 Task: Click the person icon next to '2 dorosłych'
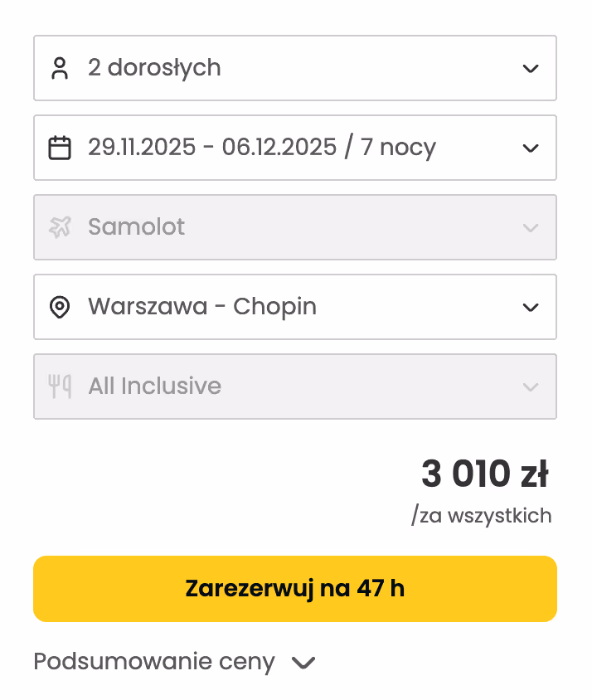pyautogui.click(x=61, y=68)
